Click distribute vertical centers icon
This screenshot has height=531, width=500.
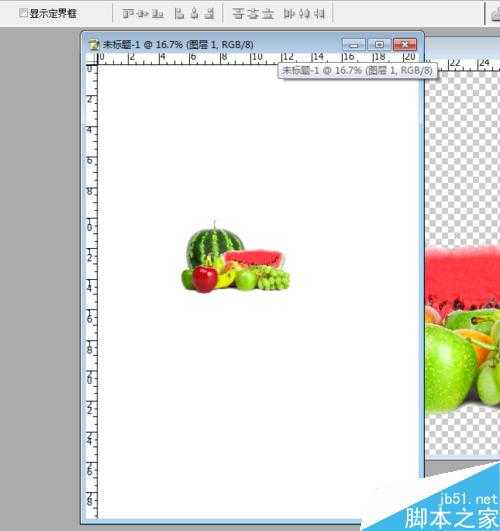(x=253, y=14)
